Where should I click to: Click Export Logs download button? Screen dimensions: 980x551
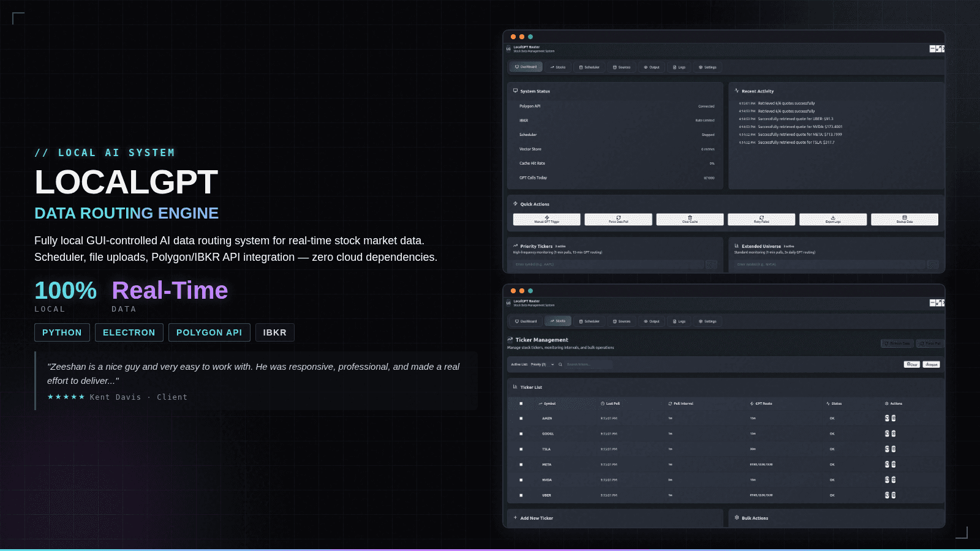833,219
